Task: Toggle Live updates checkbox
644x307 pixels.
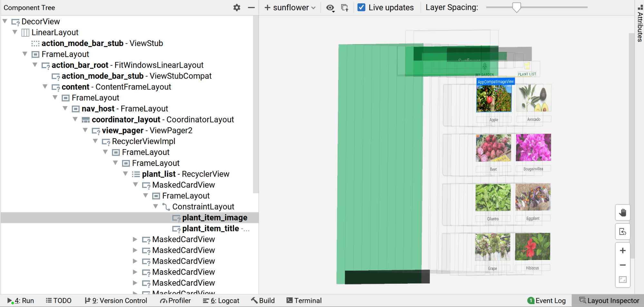Action: point(361,7)
